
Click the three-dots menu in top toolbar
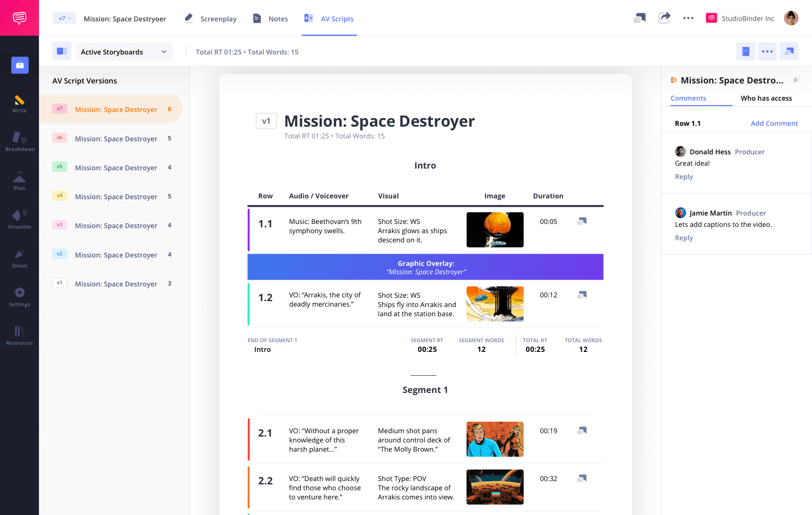coord(688,18)
